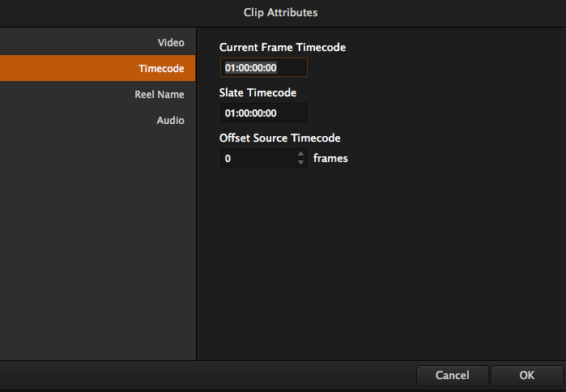566x392 pixels.
Task: Switch to the Reel Name section
Action: (159, 95)
